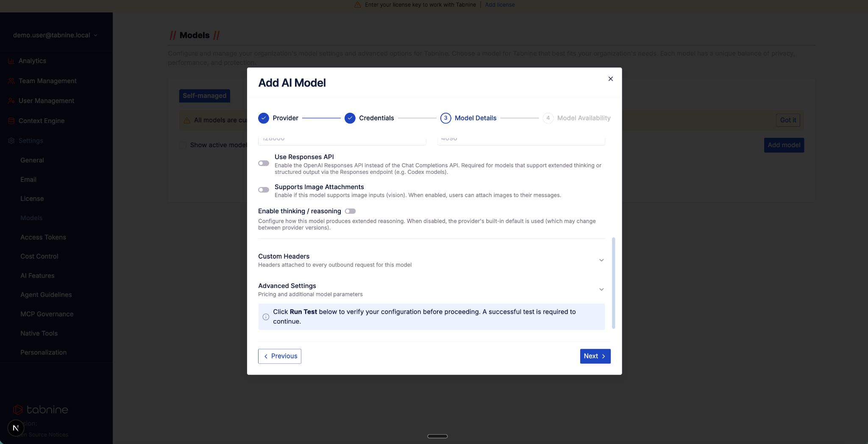The image size is (868, 444).
Task: Open AI Features settings
Action: tap(37, 276)
